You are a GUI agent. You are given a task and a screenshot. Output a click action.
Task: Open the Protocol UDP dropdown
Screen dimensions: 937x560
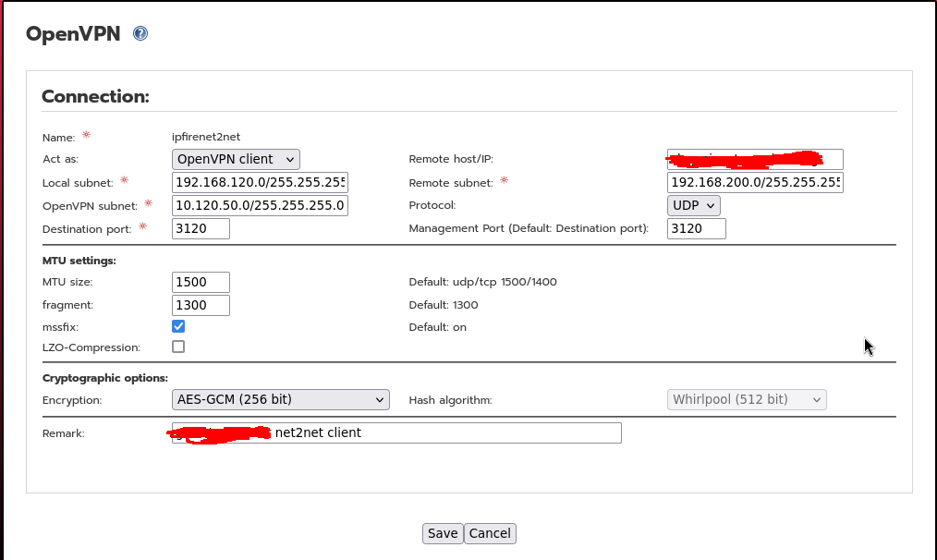coord(693,205)
